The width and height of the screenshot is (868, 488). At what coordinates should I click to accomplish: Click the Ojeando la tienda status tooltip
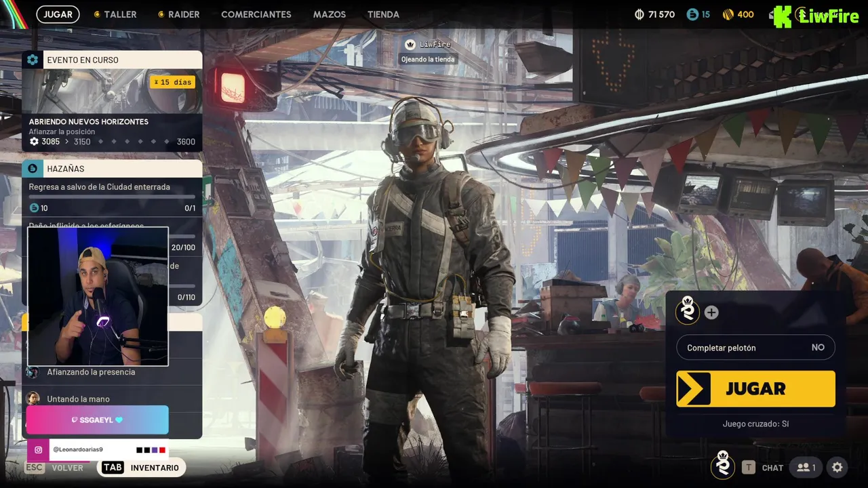point(428,60)
